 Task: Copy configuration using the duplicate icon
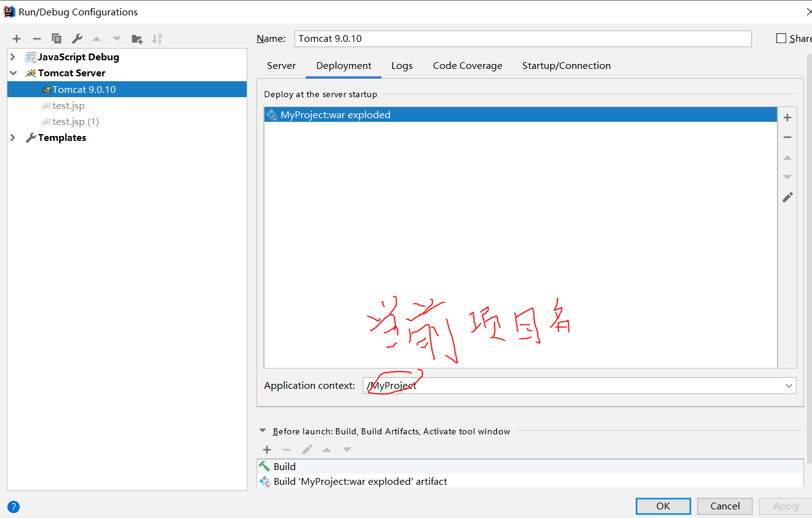tap(57, 39)
